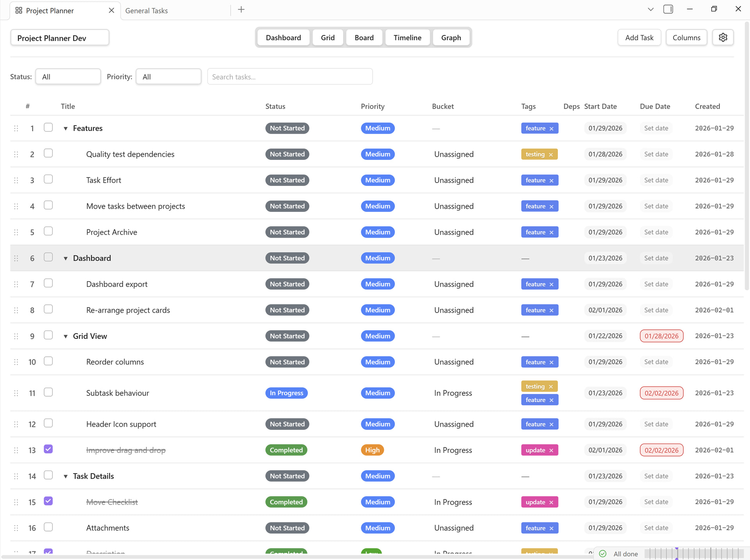Open settings via the gear icon
This screenshot has height=560, width=750.
click(x=723, y=38)
